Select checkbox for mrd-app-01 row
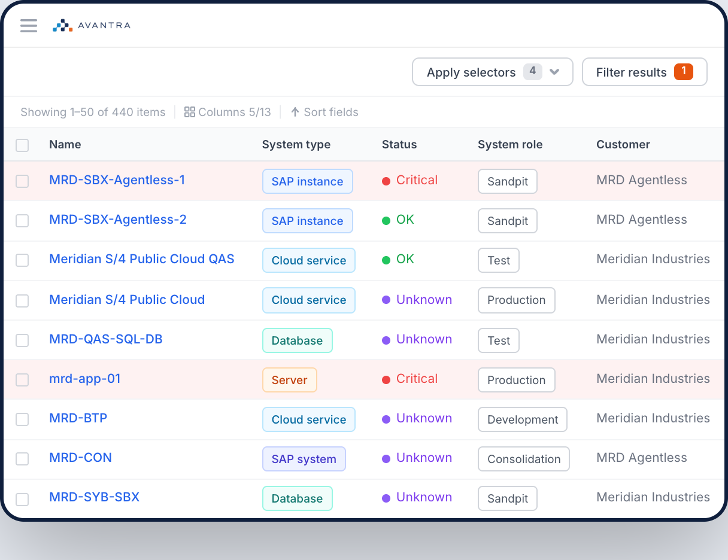 22,379
